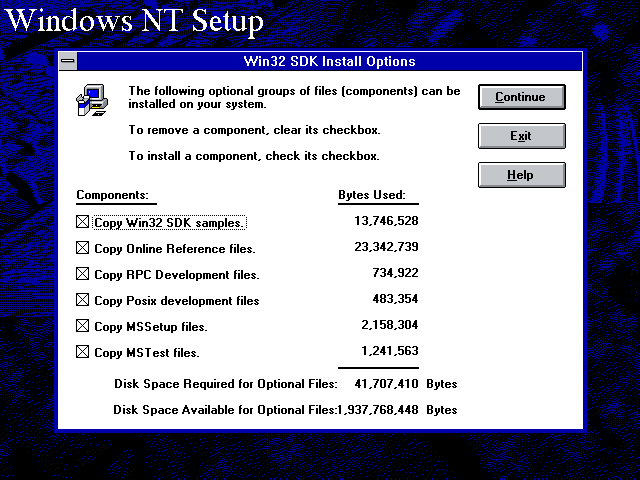Click the 13,746,528 bytes value
640x480 pixels.
(x=386, y=221)
